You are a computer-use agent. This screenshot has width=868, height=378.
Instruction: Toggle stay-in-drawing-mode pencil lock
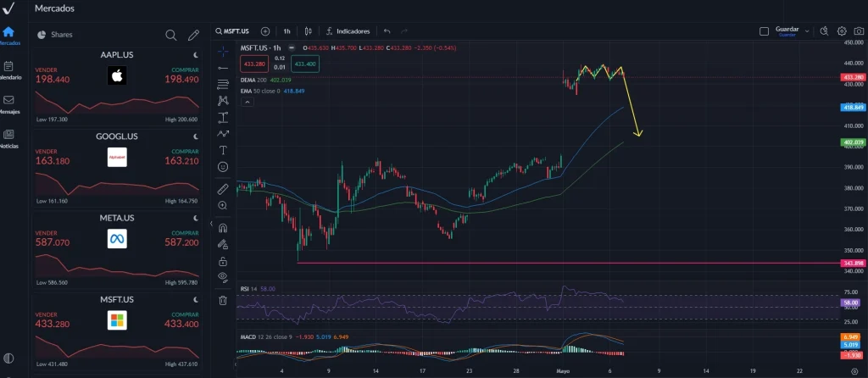[x=223, y=244]
